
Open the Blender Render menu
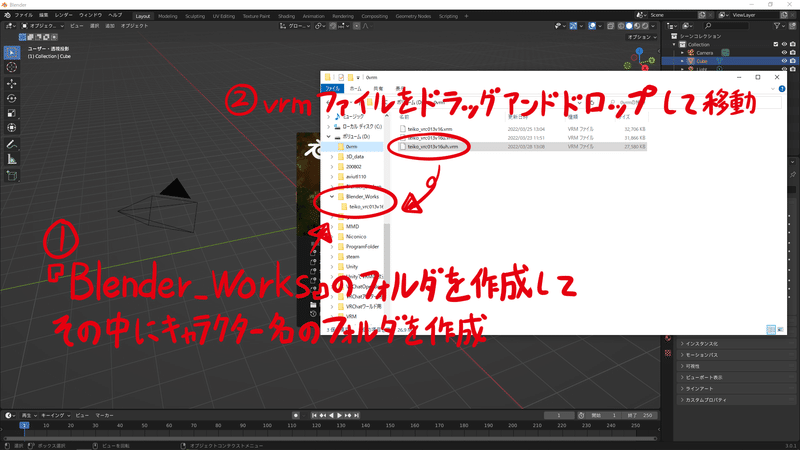tap(64, 15)
